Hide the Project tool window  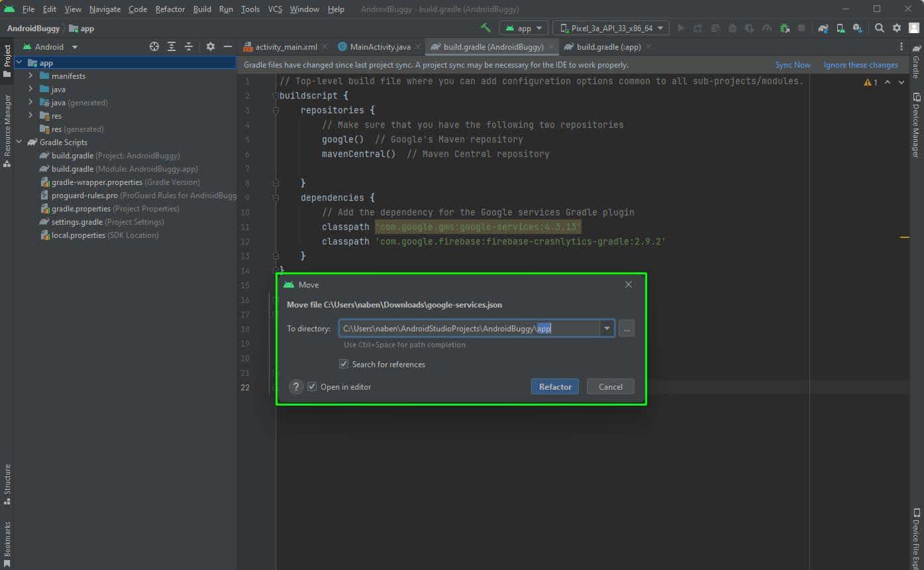pos(228,46)
